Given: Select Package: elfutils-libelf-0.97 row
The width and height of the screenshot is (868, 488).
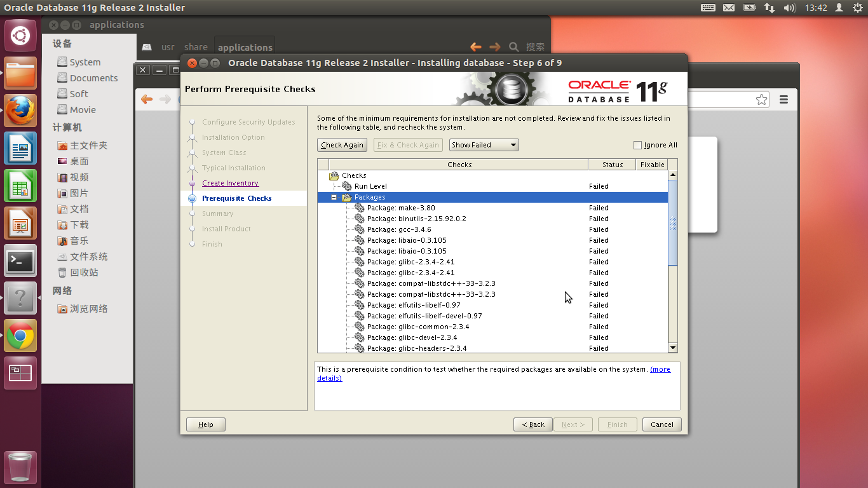Looking at the screenshot, I should click(492, 305).
